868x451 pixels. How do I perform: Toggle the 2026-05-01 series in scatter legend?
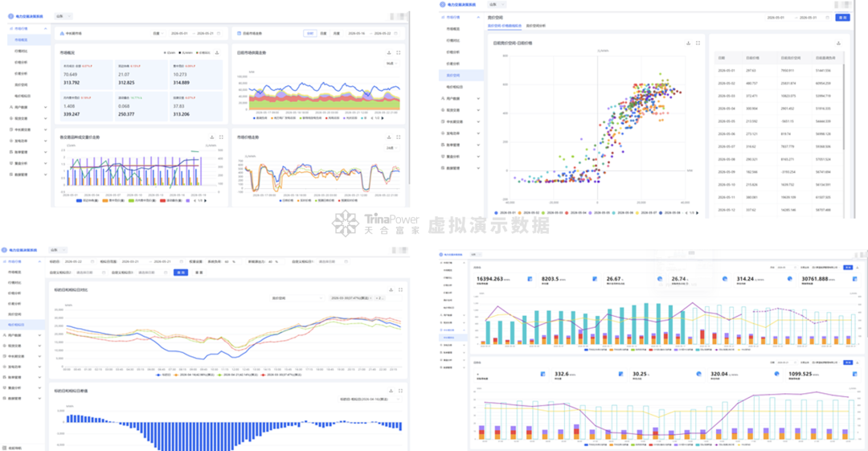point(505,213)
